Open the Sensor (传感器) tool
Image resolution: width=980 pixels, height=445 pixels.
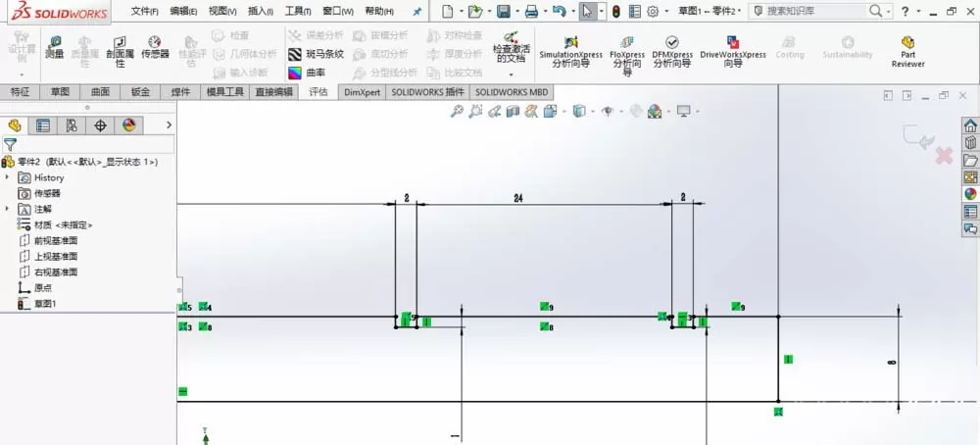point(155,47)
